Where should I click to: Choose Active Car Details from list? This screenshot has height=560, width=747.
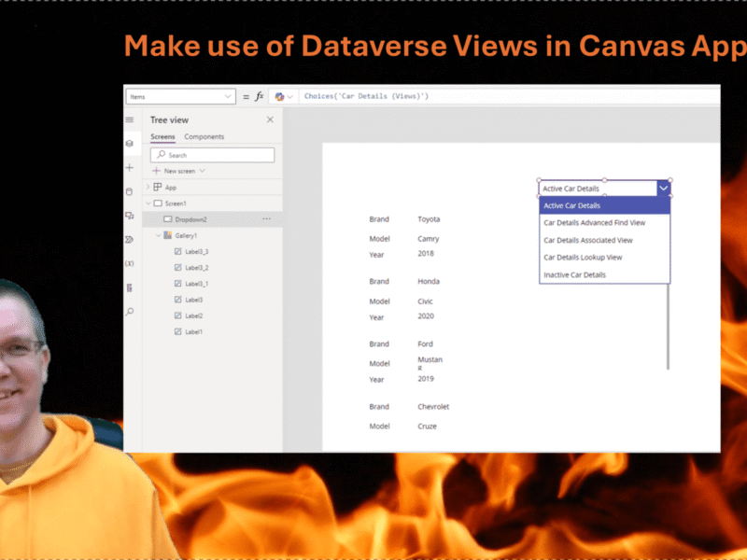[604, 205]
